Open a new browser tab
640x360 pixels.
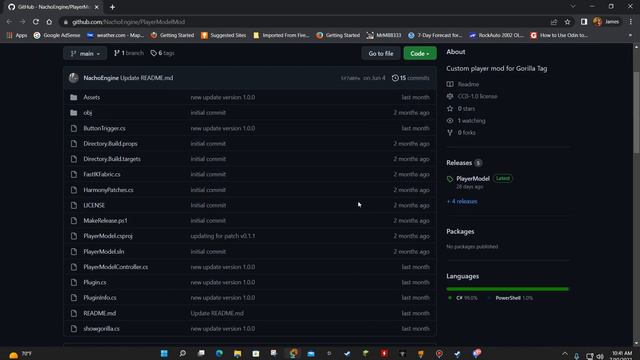pyautogui.click(x=112, y=7)
